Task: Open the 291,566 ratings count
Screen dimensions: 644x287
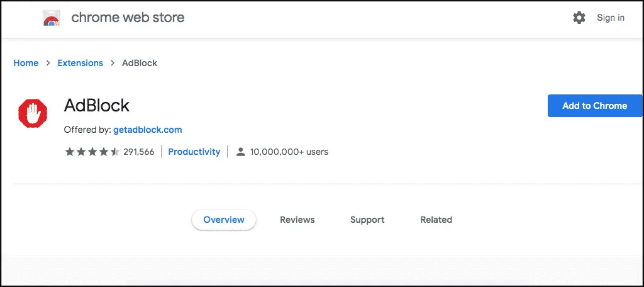Action: (139, 152)
